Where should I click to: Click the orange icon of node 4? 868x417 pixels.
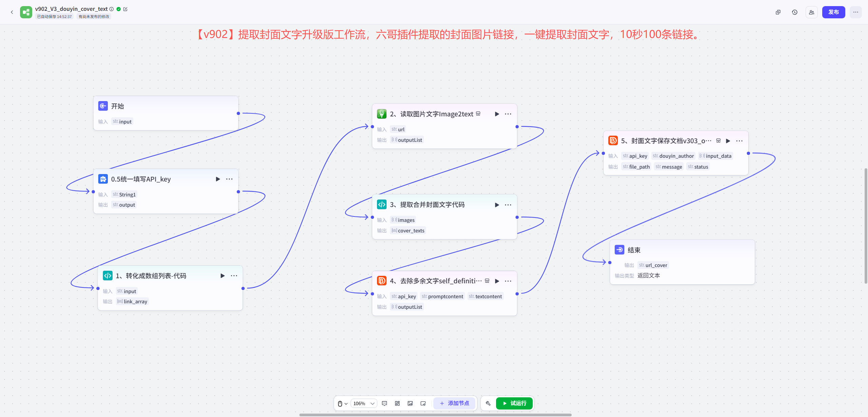click(382, 281)
